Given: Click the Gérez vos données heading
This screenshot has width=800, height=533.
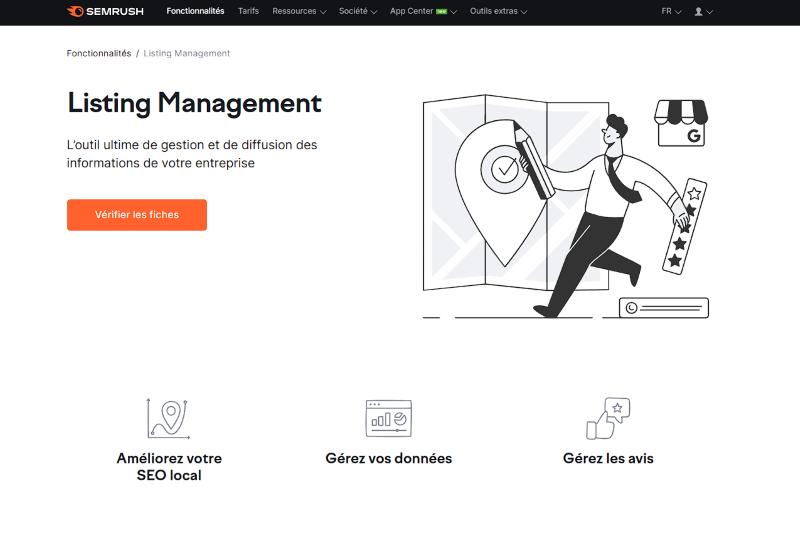Looking at the screenshot, I should click(x=389, y=459).
